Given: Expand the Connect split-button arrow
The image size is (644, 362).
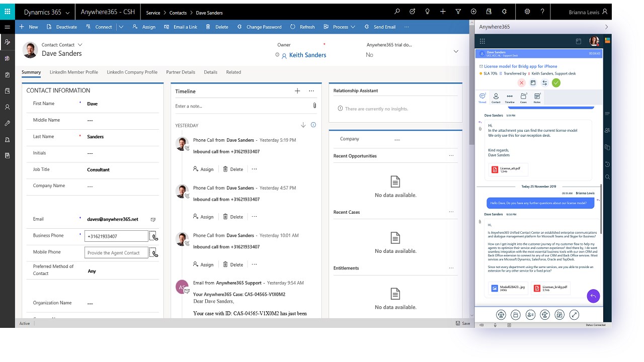Looking at the screenshot, I should [121, 27].
